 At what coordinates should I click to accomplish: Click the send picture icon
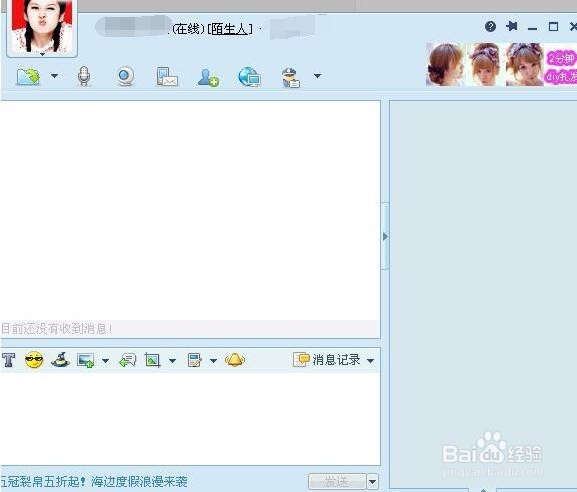tap(86, 360)
